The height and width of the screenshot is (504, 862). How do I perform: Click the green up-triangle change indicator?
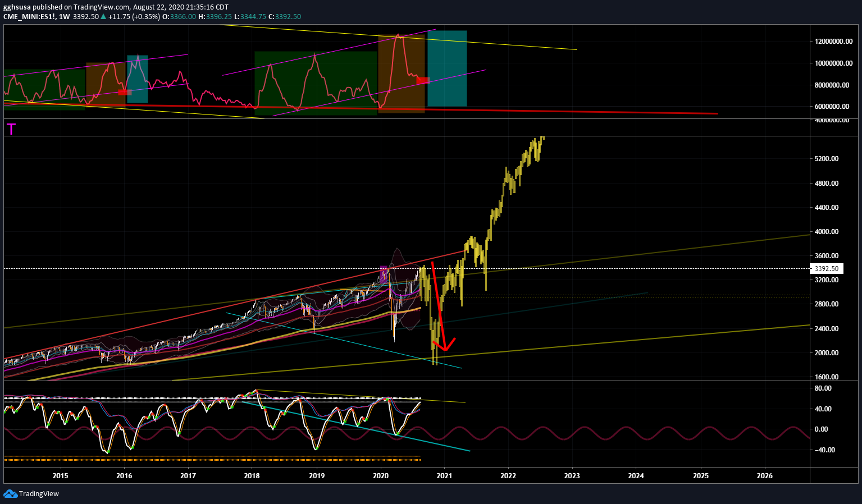103,17
